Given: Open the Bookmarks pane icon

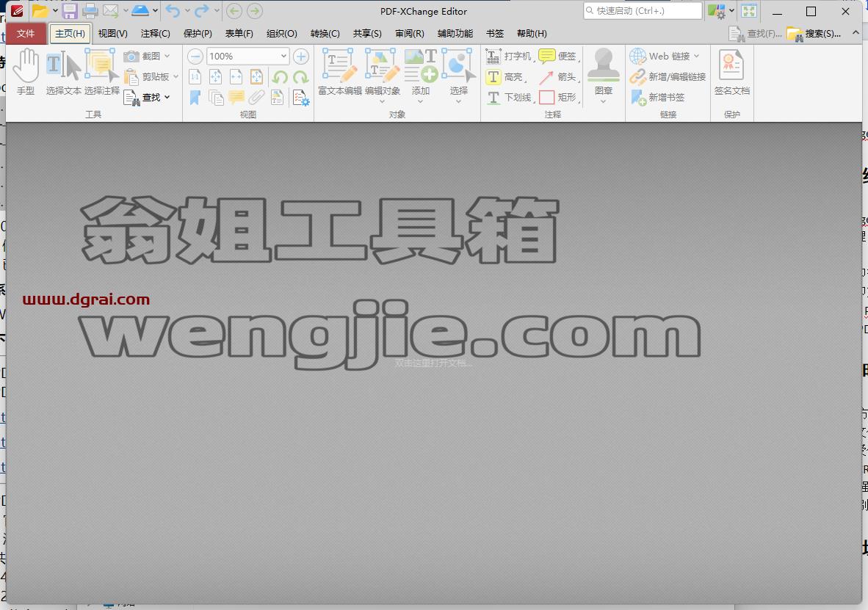Looking at the screenshot, I should 195,98.
